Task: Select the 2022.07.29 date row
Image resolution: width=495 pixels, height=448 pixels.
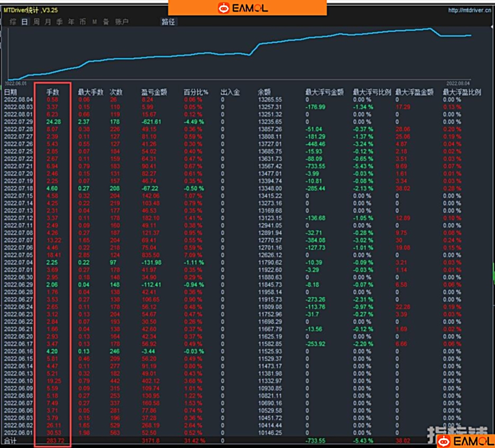Action: click(19, 122)
